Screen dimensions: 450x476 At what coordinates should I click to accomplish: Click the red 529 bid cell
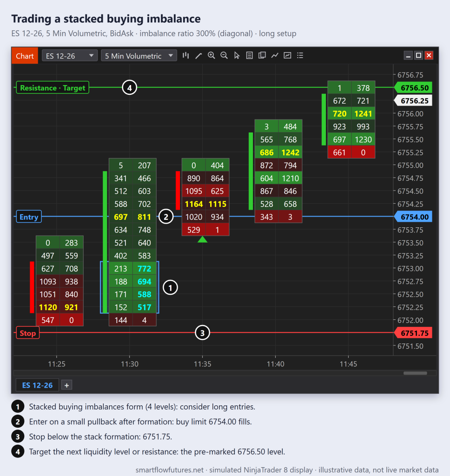194,230
